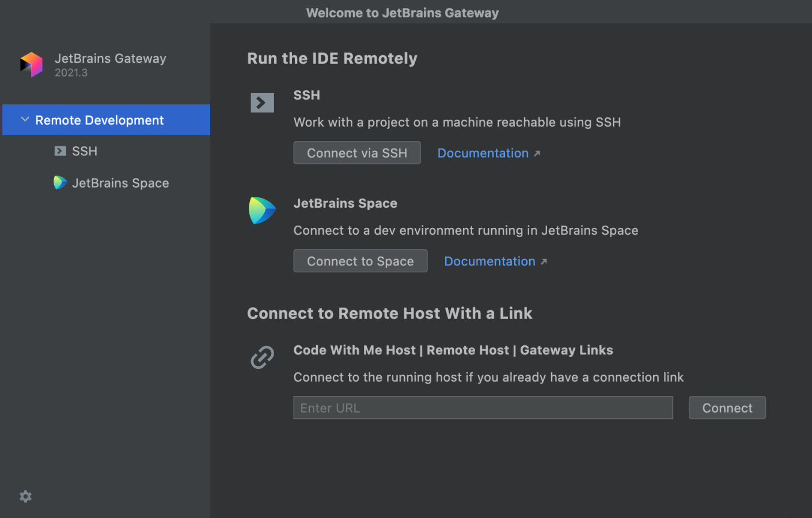Viewport: 812px width, 518px height.
Task: Select the SSH terminal icon in the sidebar
Action: 60,151
